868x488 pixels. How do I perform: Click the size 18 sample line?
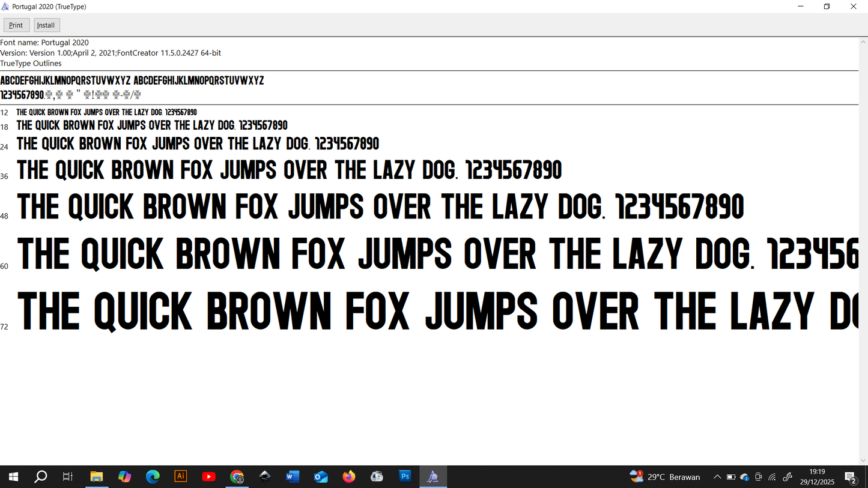pos(152,125)
